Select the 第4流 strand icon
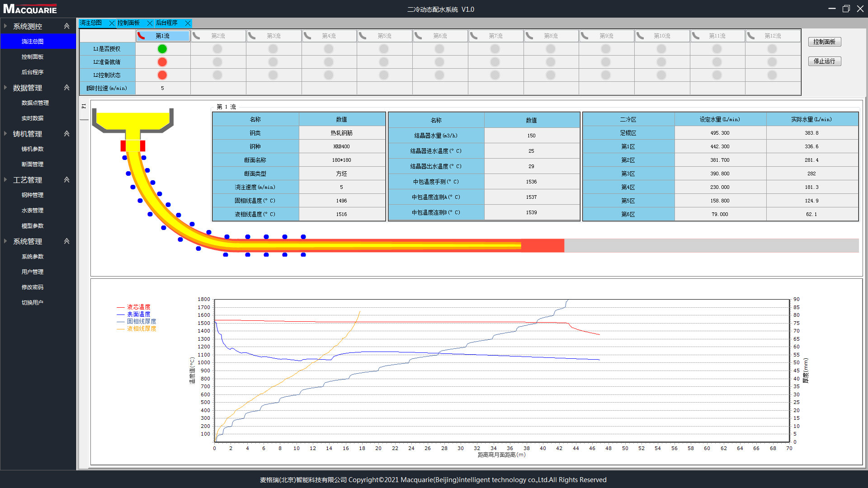The image size is (868, 488). 307,36
